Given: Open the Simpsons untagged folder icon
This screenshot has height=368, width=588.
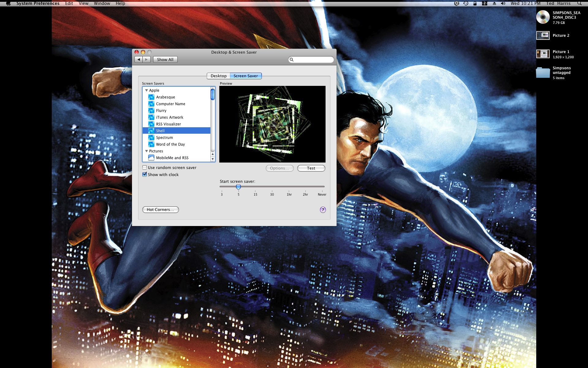Looking at the screenshot, I should 543,72.
